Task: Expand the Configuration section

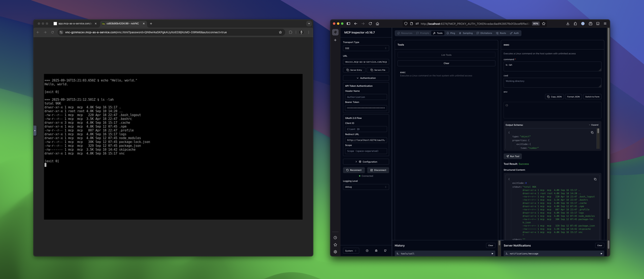Action: (366, 162)
